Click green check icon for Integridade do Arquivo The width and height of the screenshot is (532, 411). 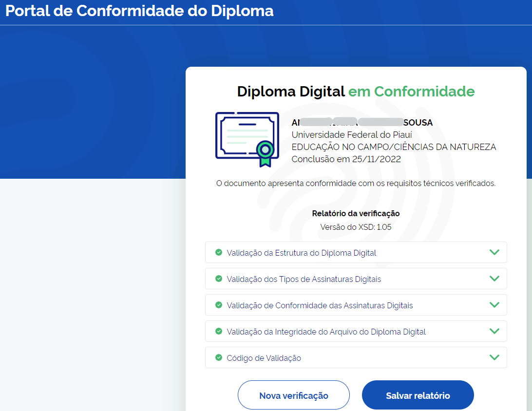(x=219, y=331)
